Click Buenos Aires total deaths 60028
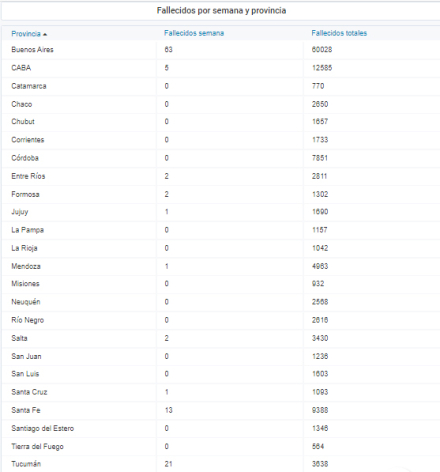Viewport: 440px width, 472px height. coord(322,50)
